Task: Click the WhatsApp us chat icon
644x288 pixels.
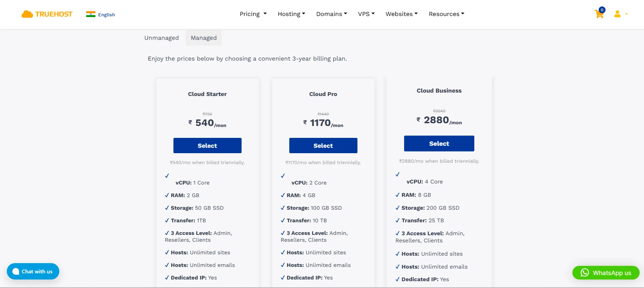Action: 585,273
